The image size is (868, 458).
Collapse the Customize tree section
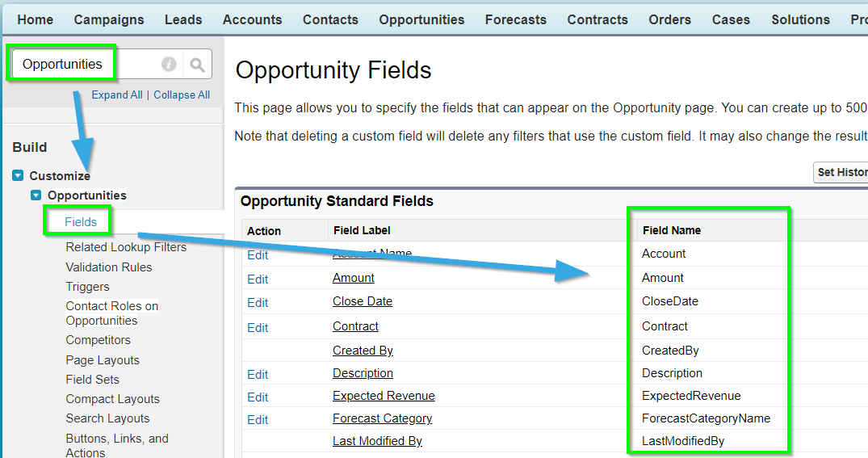tap(18, 175)
